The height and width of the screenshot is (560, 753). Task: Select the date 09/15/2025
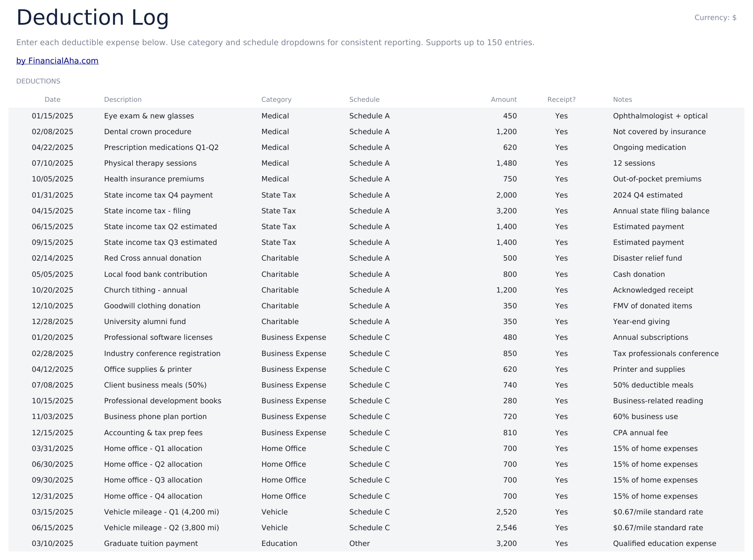pyautogui.click(x=52, y=242)
